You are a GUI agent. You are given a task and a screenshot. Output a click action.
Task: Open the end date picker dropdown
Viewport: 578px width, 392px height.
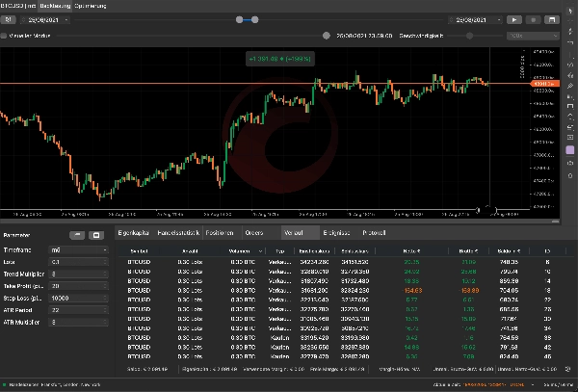click(499, 20)
